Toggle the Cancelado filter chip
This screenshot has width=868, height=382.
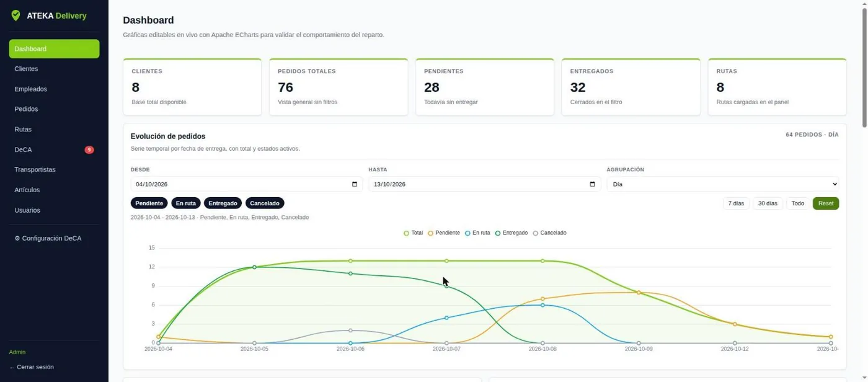click(265, 203)
